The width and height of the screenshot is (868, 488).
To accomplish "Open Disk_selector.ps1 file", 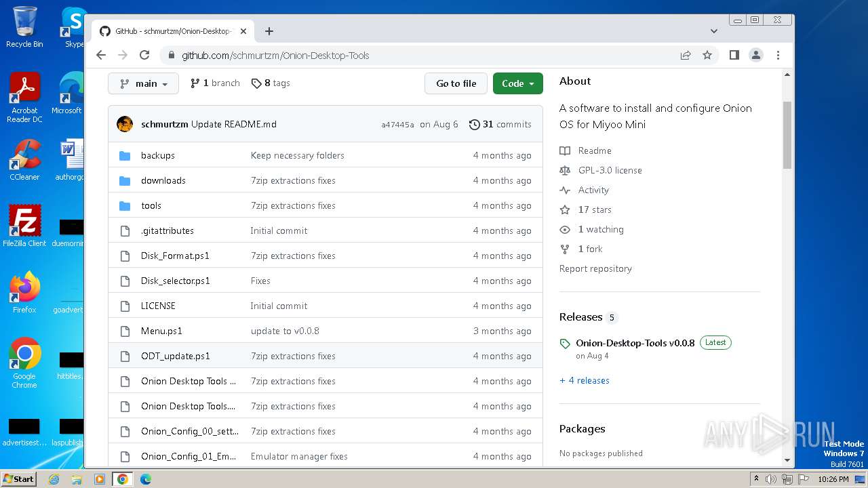I will (176, 281).
